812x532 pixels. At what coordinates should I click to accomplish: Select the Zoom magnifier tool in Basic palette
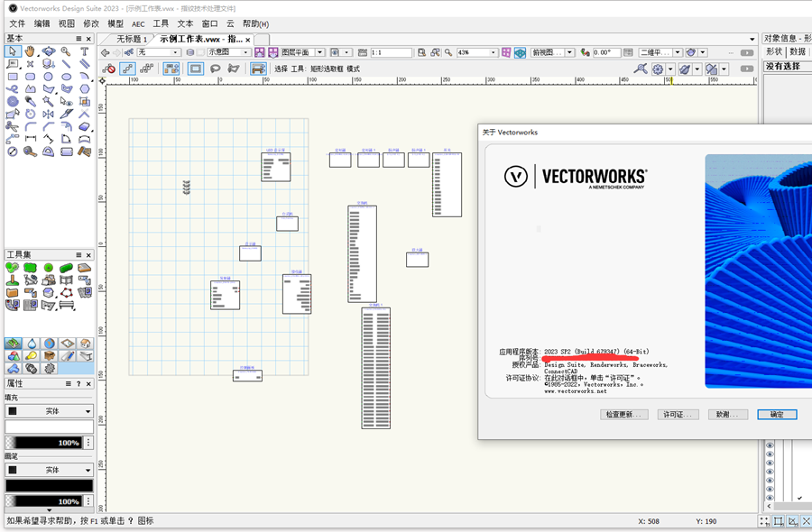point(66,50)
